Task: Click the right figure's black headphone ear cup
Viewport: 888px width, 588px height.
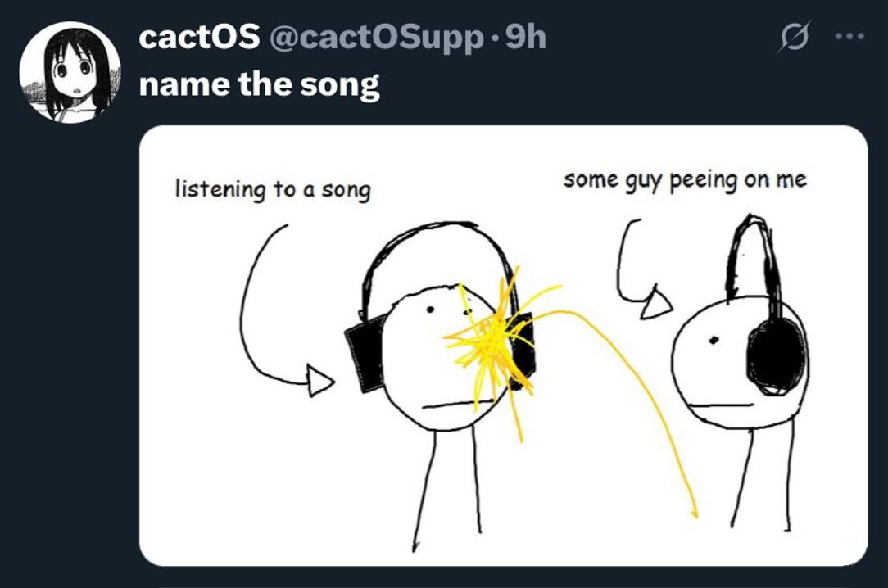Action: click(777, 357)
